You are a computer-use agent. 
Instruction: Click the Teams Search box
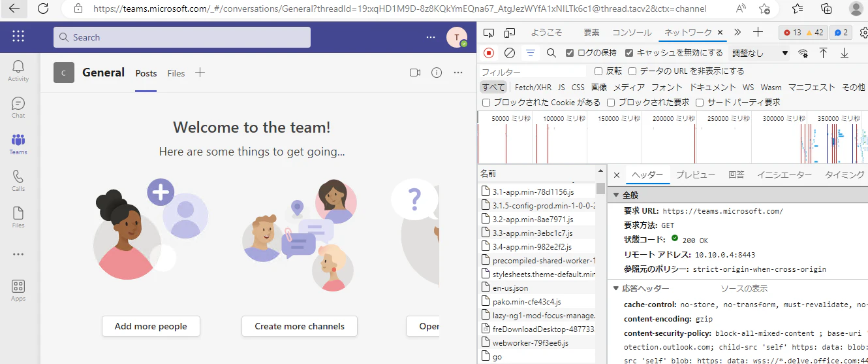(182, 37)
